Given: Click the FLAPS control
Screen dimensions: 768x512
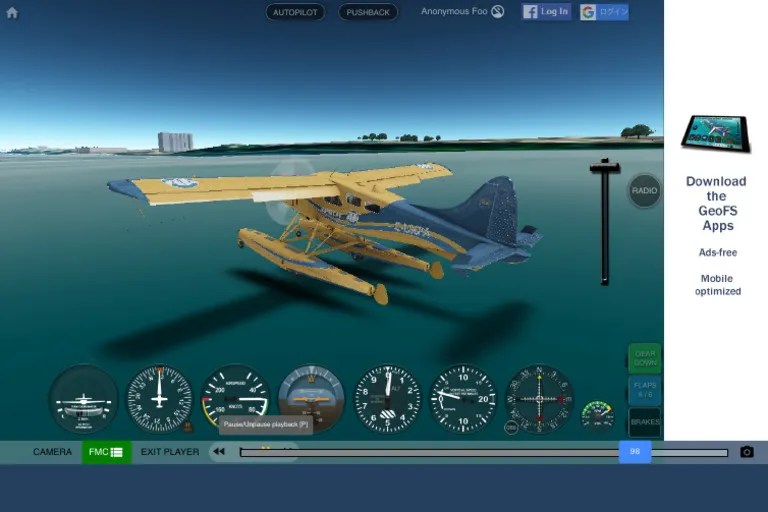Looking at the screenshot, I should coord(645,390).
